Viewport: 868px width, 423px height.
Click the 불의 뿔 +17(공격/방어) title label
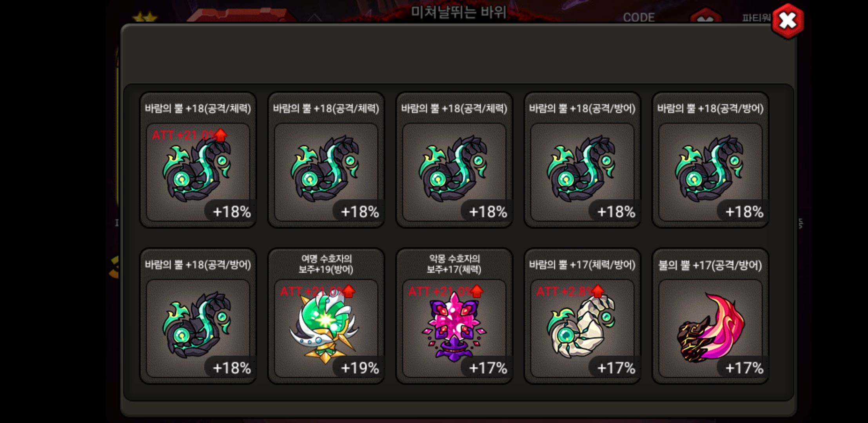(710, 265)
